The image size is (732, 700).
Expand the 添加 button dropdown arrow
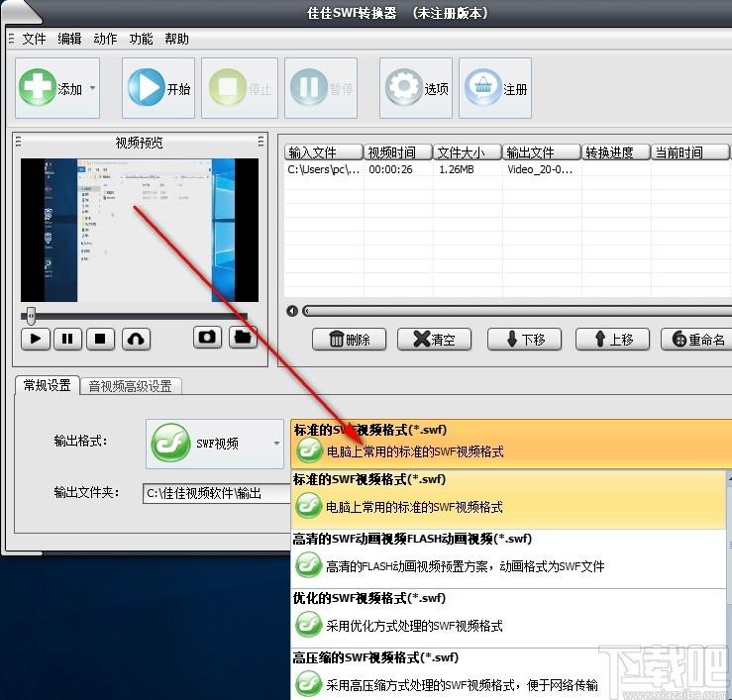[92, 88]
